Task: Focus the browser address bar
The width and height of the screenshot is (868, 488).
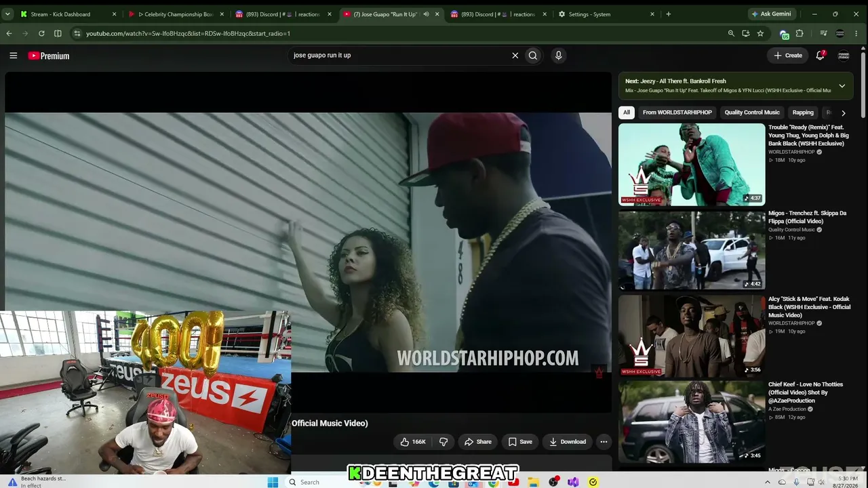Action: (400, 33)
